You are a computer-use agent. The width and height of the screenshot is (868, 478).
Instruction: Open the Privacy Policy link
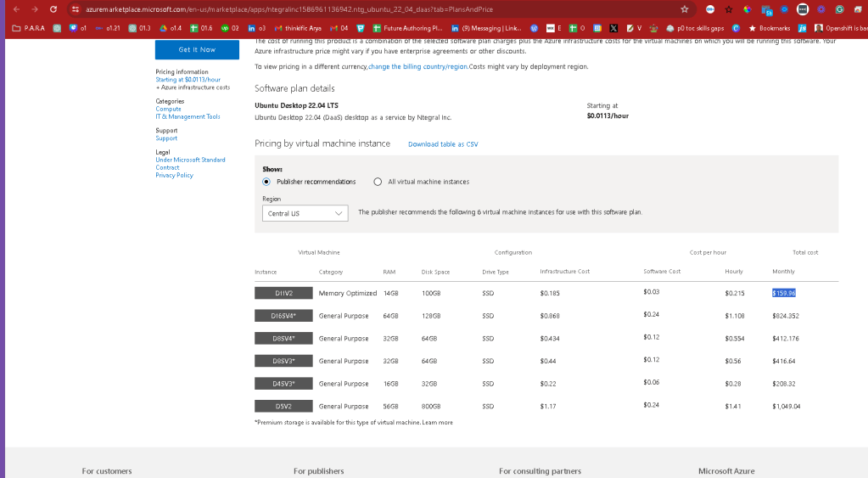pyautogui.click(x=175, y=175)
